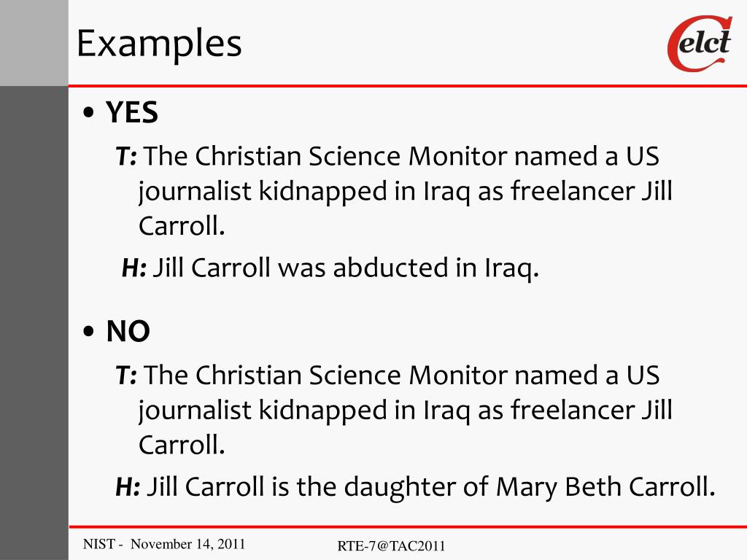The height and width of the screenshot is (560, 747).
Task: Click the "T:" label under YES
Action: point(127,156)
